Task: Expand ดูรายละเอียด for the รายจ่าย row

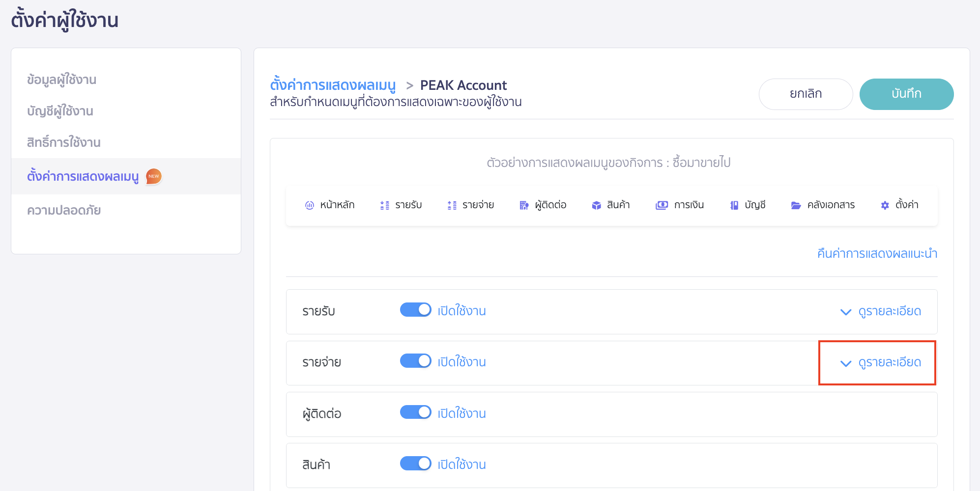Action: pos(881,363)
